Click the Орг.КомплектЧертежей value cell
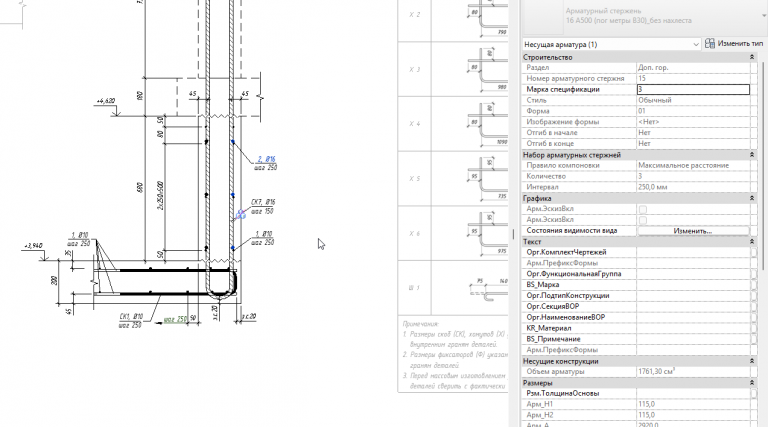Screen dimensions: 768x427 pyautogui.click(x=693, y=252)
